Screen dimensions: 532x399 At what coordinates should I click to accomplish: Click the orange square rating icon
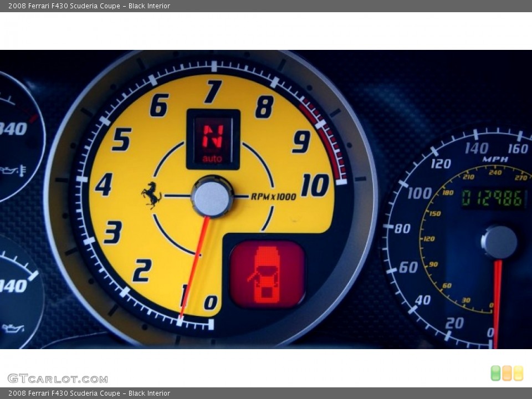pyautogui.click(x=507, y=373)
